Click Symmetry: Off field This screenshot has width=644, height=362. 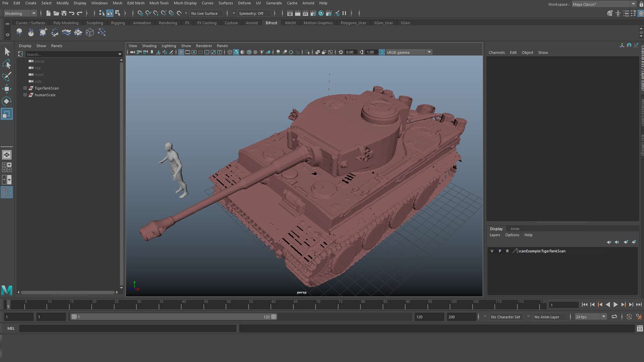(x=254, y=13)
